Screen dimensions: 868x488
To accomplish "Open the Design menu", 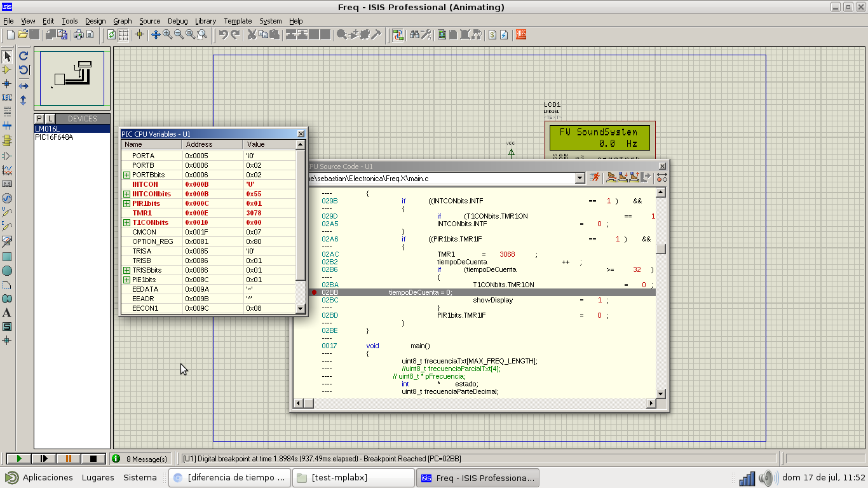I will click(x=95, y=21).
